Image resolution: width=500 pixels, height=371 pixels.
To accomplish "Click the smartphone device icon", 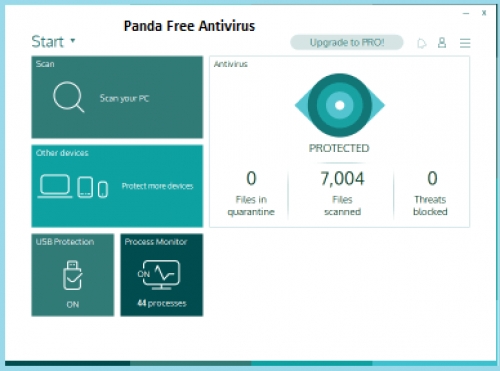I will 103,189.
